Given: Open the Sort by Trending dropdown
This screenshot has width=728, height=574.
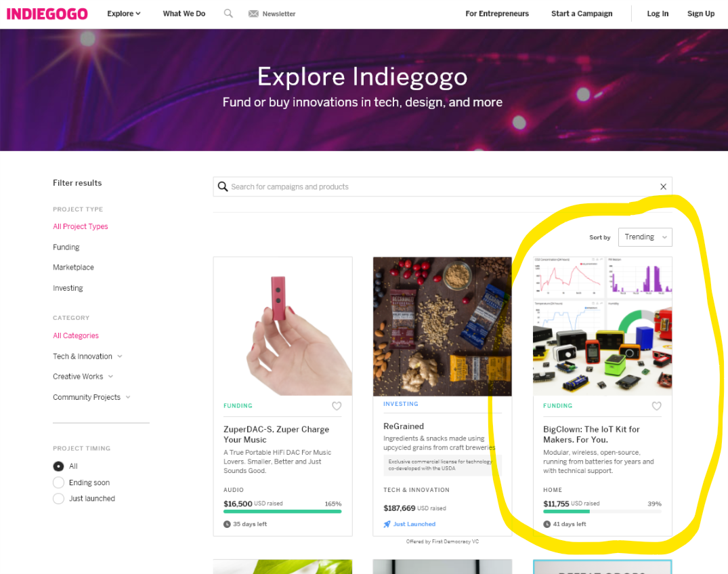Looking at the screenshot, I should coord(645,237).
